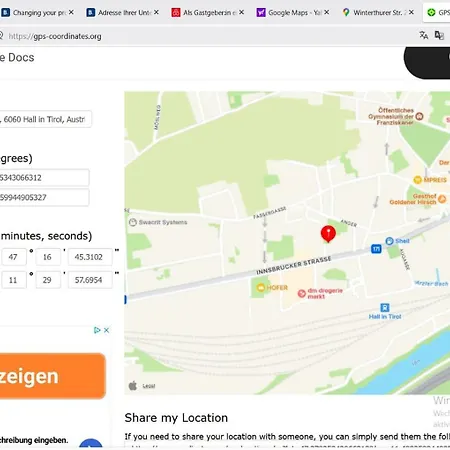The height and width of the screenshot is (450, 450).
Task: Click the Gasthof Goldener Hirsch marker
Action: tap(442, 199)
